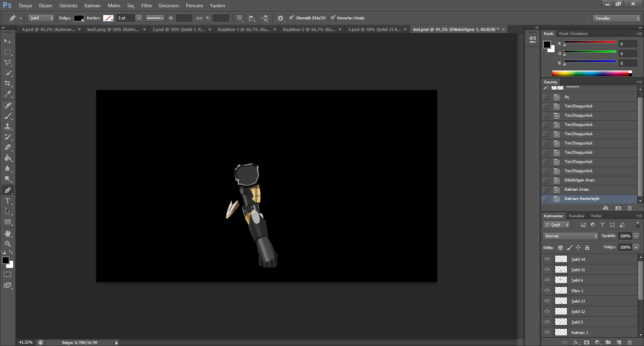Image resolution: width=644 pixels, height=346 pixels.
Task: Swap foreground and background colors
Action: pos(11,252)
